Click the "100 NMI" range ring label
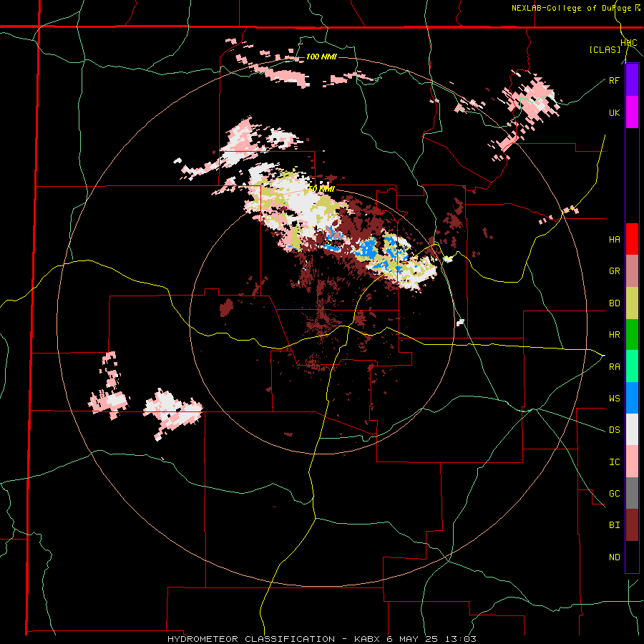This screenshot has height=644, width=644. point(321,57)
